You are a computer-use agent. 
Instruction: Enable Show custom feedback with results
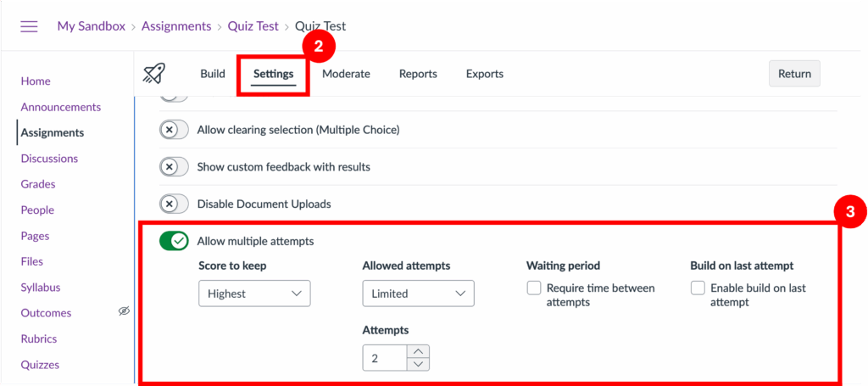click(174, 167)
